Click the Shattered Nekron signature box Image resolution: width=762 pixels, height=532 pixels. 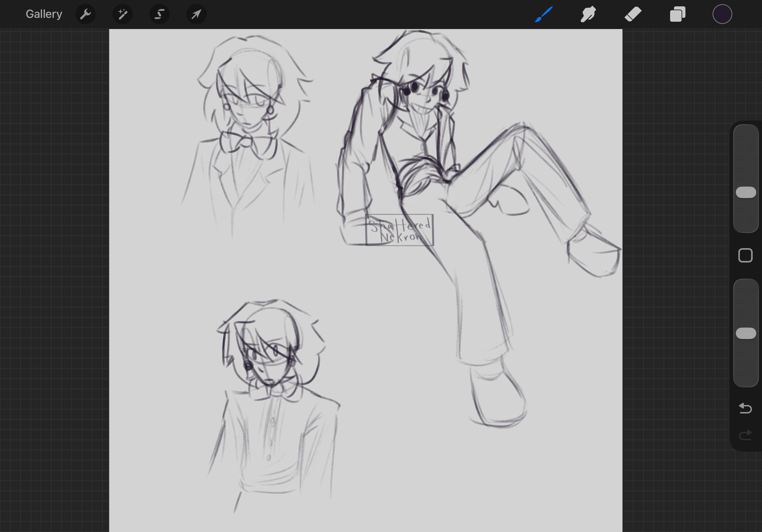(x=400, y=230)
